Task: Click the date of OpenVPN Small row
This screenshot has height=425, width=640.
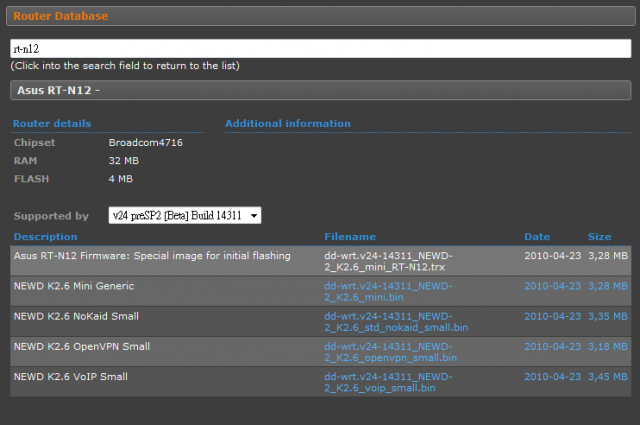Action: coord(552,346)
